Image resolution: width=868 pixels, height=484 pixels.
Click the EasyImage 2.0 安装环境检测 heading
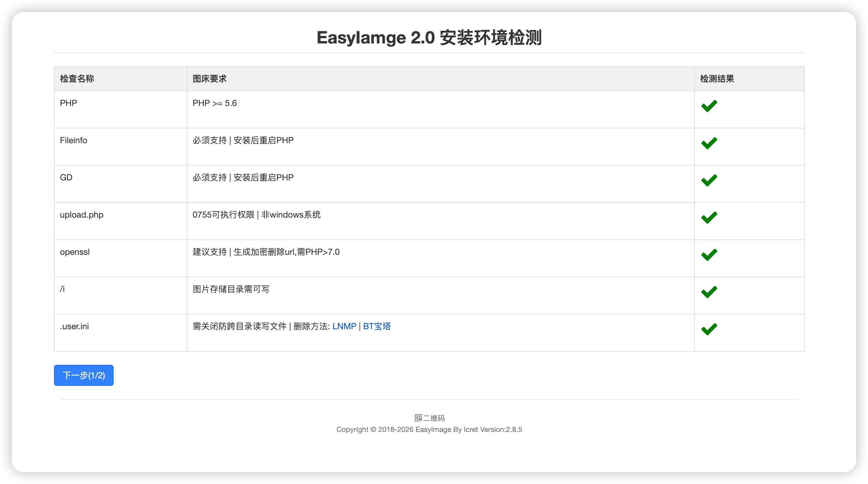click(x=429, y=38)
